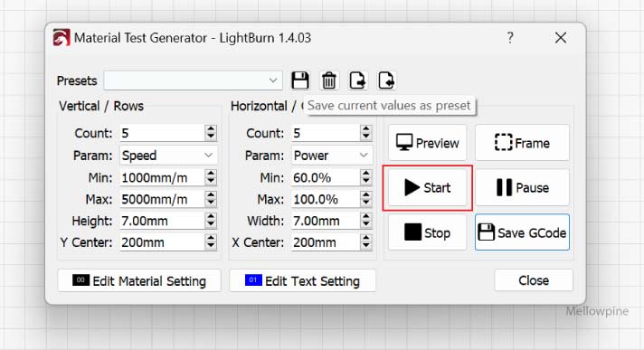Click the 'Vertical / Rows' group label
Image resolution: width=644 pixels, height=350 pixels.
tap(101, 106)
